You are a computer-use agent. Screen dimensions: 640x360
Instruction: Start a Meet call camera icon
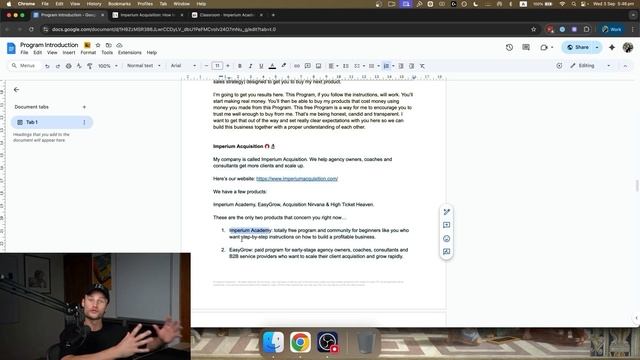pos(544,47)
